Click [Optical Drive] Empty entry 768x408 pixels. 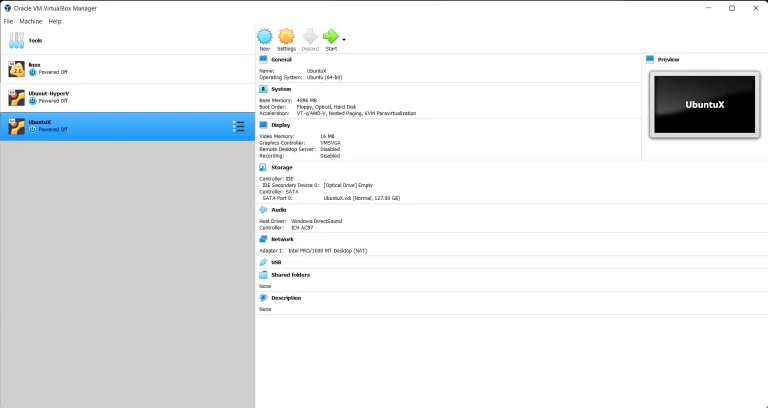click(348, 185)
